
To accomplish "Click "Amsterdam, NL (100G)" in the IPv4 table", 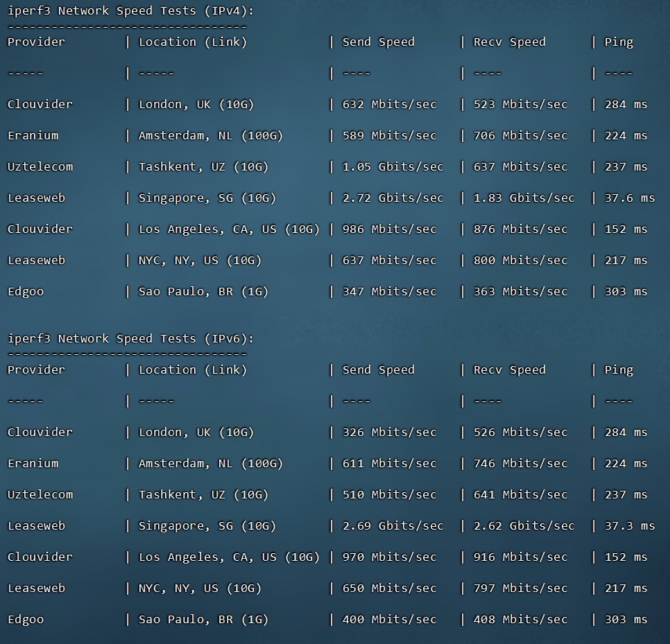I will 211,136.
